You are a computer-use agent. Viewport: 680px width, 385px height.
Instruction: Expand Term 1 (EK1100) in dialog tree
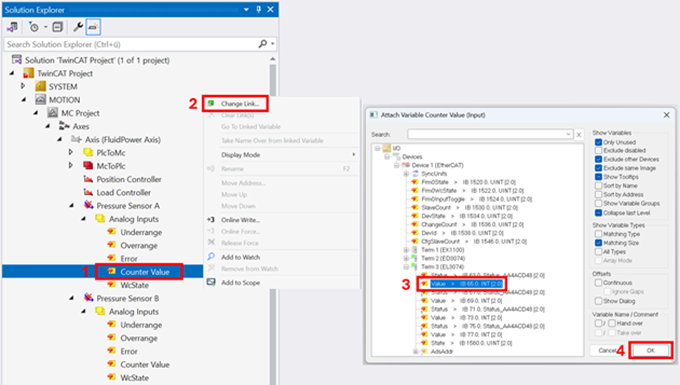(406, 250)
